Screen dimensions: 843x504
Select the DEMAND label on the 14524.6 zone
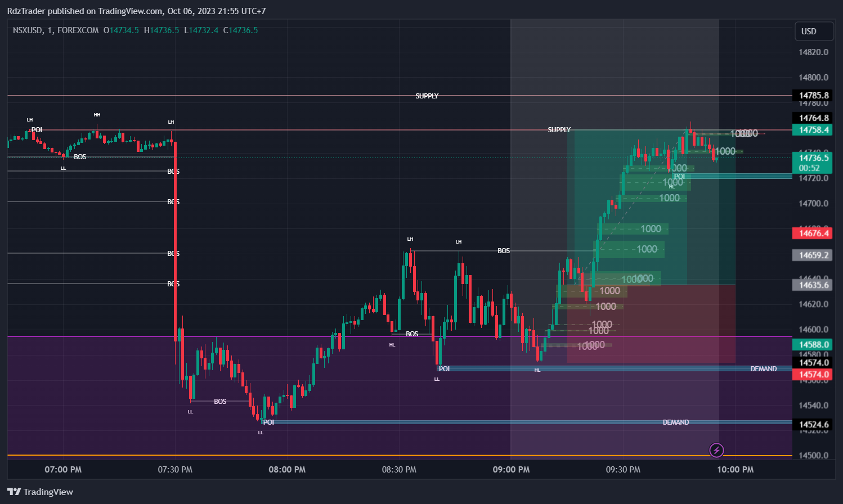pyautogui.click(x=676, y=422)
